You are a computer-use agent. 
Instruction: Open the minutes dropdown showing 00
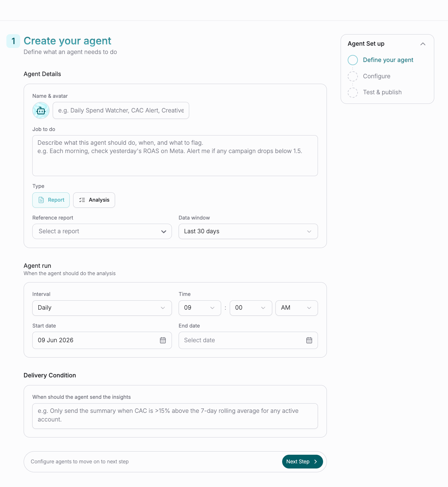pyautogui.click(x=251, y=308)
